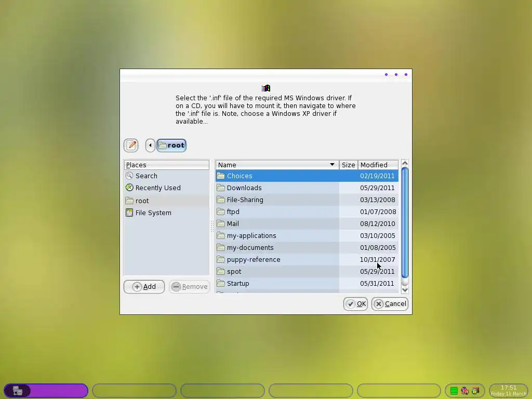Viewport: 532px width, 399px height.
Task: Dismiss the dialog with Cancel button
Action: 390,303
